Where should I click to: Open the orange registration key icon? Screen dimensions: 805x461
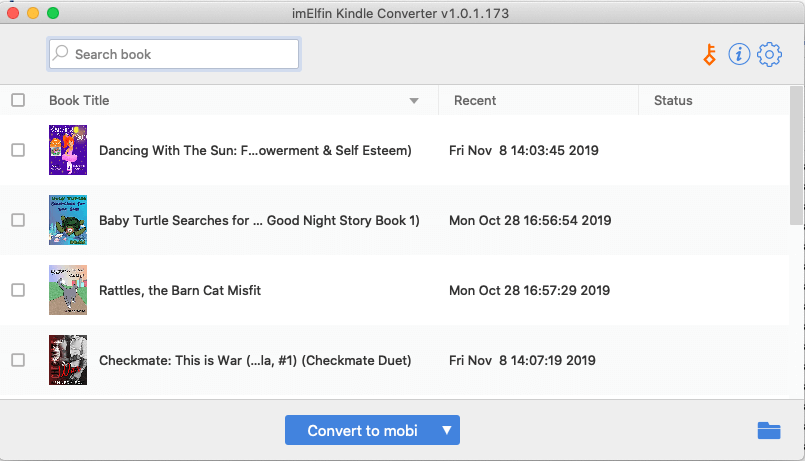tap(710, 54)
